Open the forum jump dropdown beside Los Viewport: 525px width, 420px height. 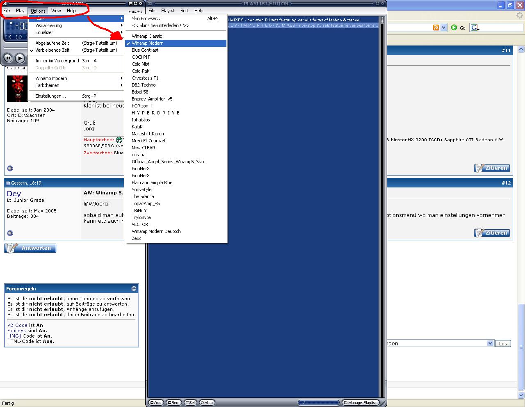click(x=490, y=343)
